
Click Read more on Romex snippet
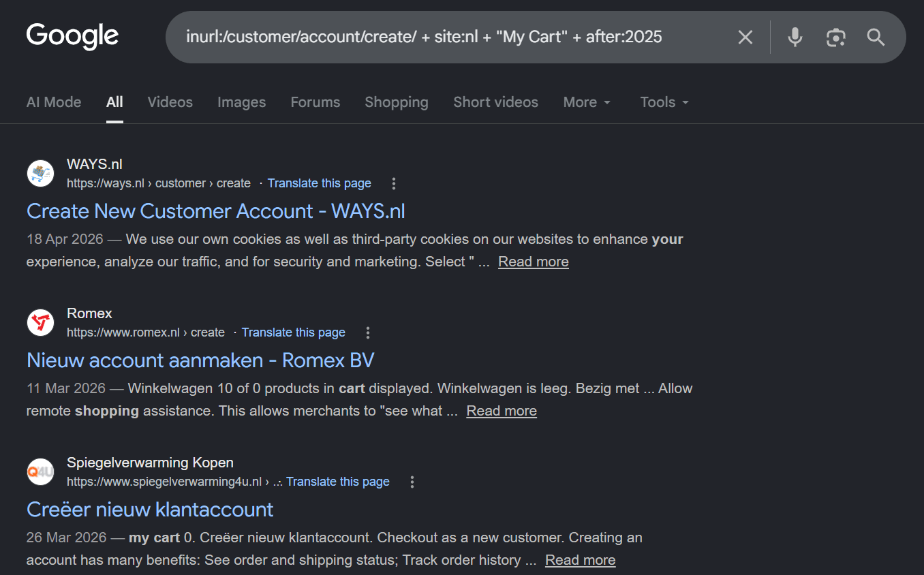tap(502, 411)
